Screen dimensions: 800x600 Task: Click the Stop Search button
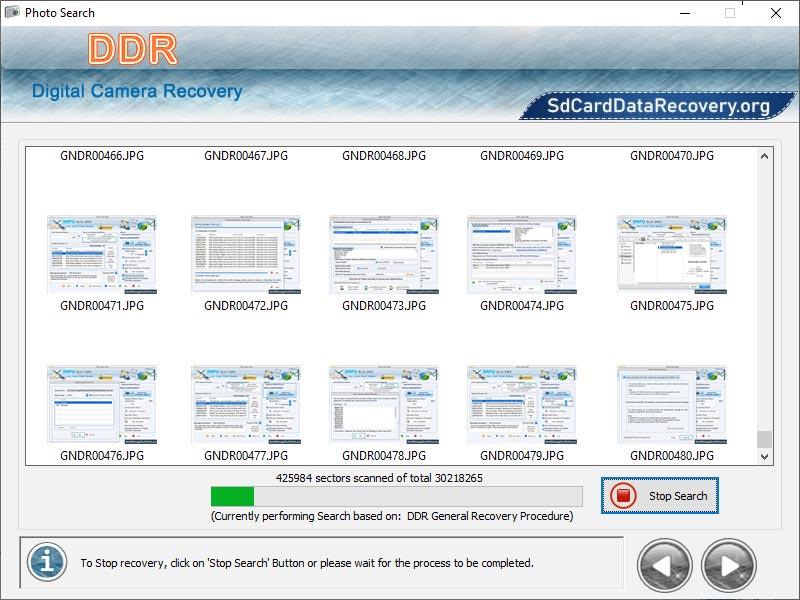pos(660,495)
